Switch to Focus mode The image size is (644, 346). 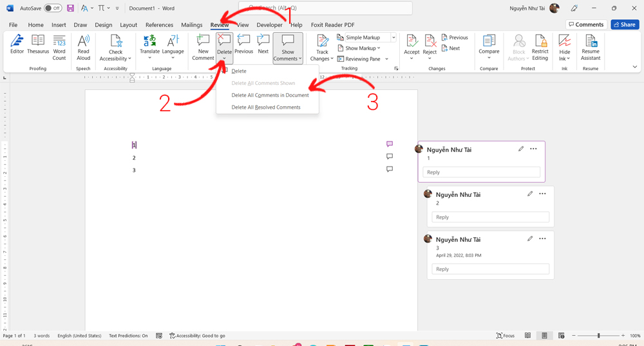505,336
